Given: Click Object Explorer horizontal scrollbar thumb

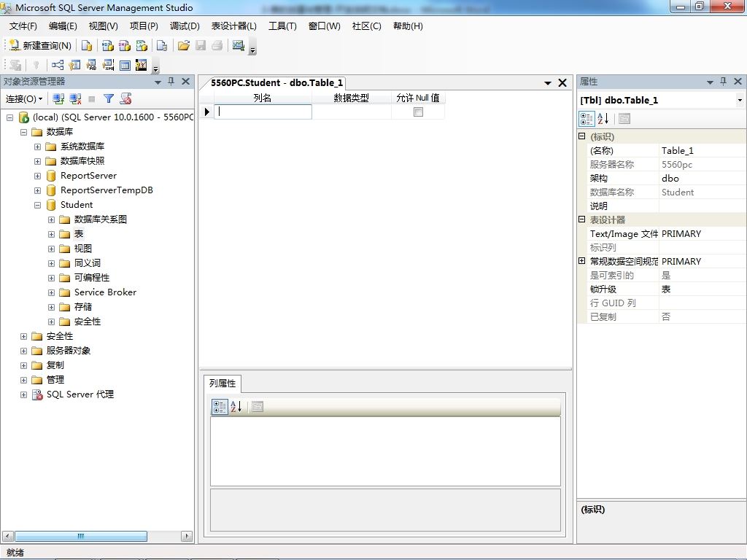Looking at the screenshot, I should click(81, 536).
